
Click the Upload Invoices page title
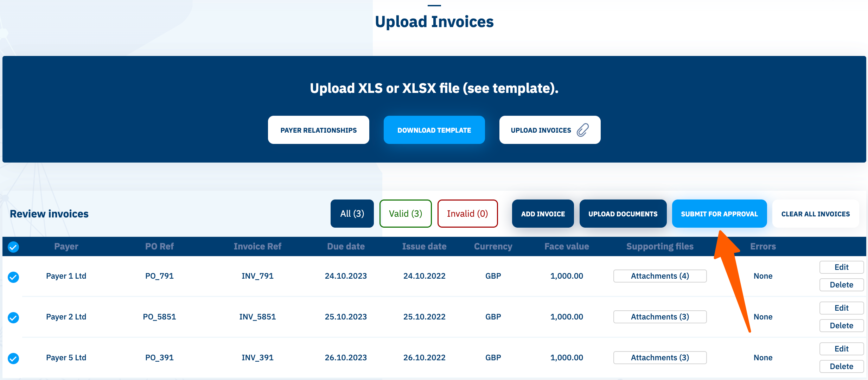[434, 21]
